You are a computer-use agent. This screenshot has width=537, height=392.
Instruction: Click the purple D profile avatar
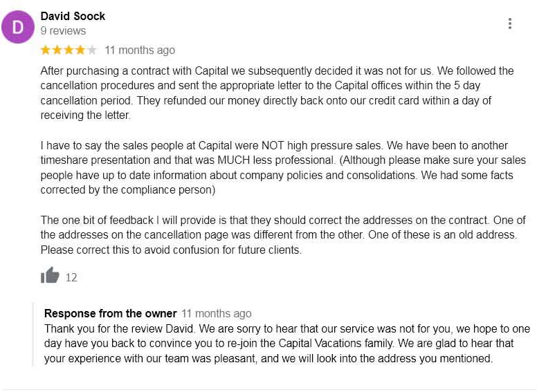18,27
